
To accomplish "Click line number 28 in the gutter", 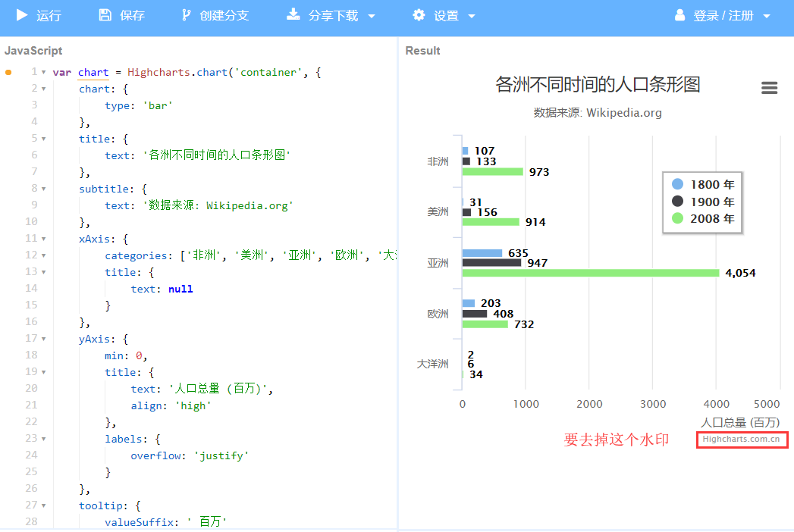I will [31, 521].
